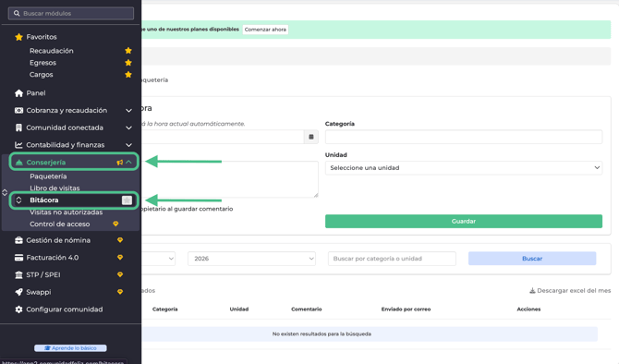Open Seleccione una unidad dropdown

464,168
